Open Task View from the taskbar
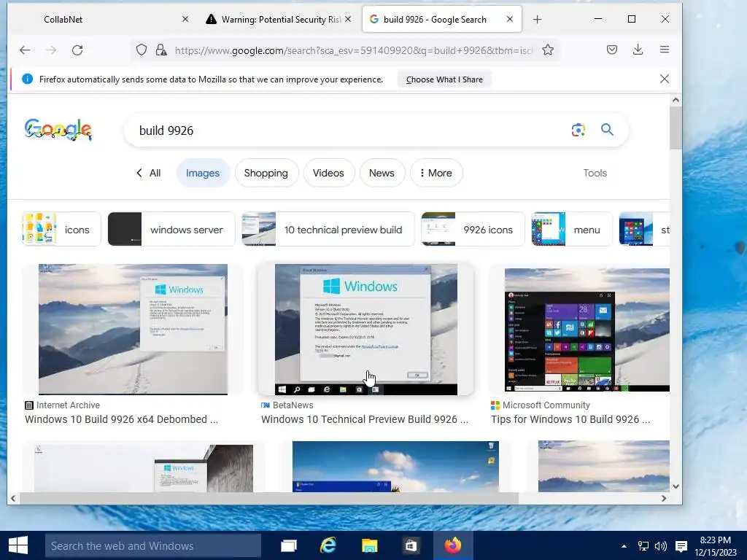 tap(288, 545)
